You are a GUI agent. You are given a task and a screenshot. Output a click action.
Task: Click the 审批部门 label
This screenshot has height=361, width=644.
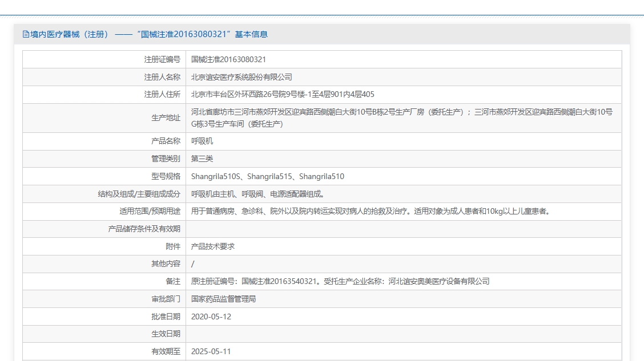pyautogui.click(x=166, y=299)
